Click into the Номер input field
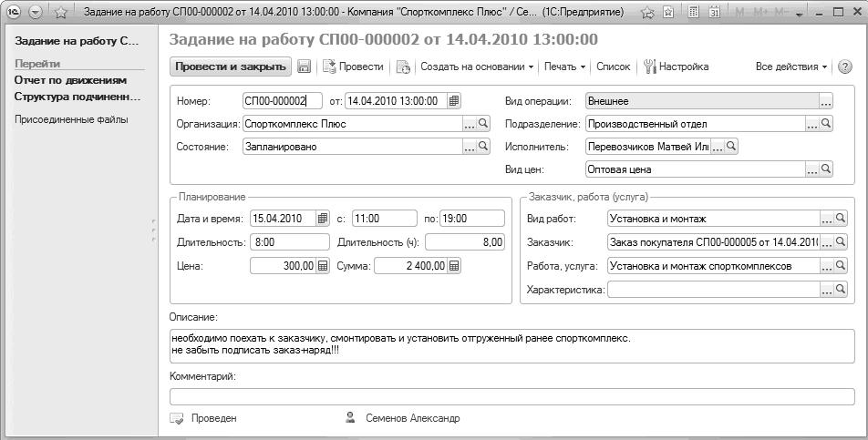This screenshot has width=868, height=440. pos(283,101)
